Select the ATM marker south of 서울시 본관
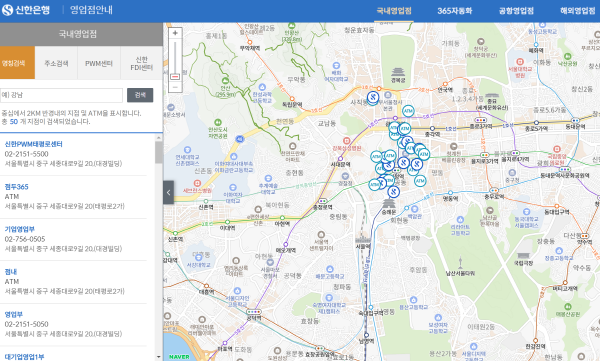This screenshot has width=600, height=361. click(408, 111)
